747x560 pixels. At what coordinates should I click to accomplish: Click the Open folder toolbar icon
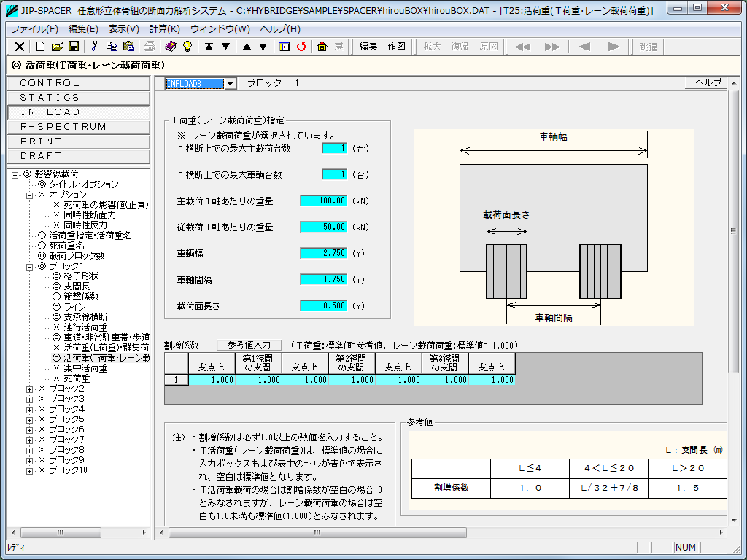click(x=57, y=47)
